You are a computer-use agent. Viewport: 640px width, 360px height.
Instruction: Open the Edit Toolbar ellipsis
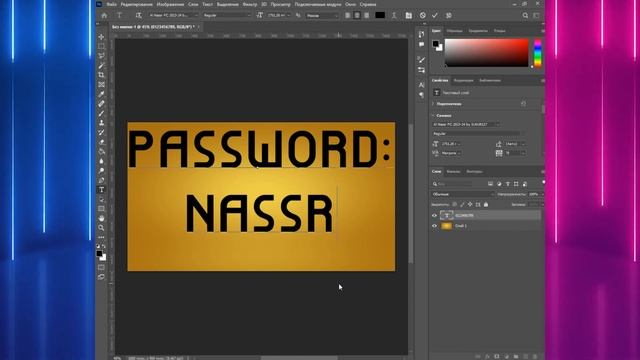(x=101, y=237)
